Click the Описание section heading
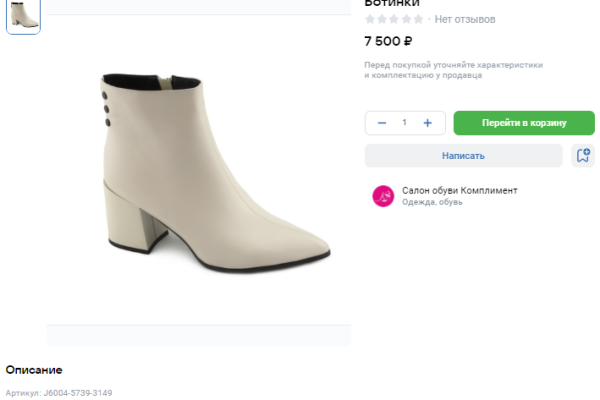The height and width of the screenshot is (400, 600). [34, 370]
